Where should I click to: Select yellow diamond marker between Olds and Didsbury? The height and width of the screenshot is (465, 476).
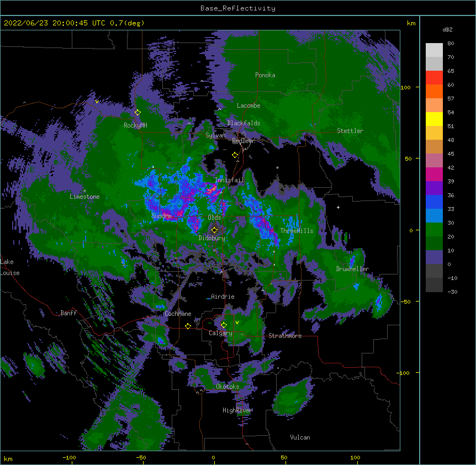[x=214, y=230]
